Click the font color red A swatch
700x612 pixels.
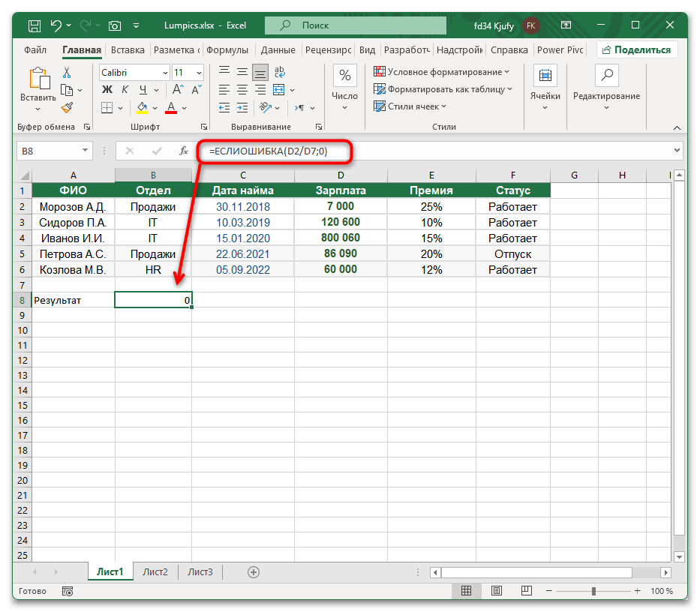171,107
